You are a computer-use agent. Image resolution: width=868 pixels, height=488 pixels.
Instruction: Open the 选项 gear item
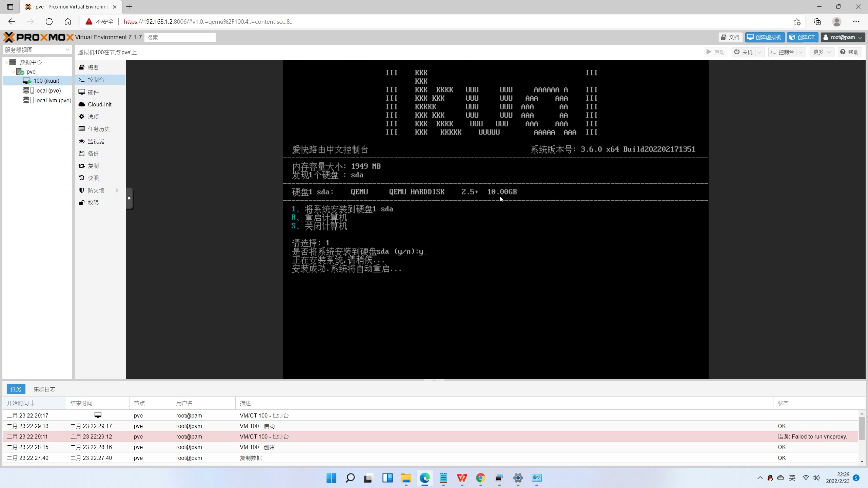click(93, 117)
